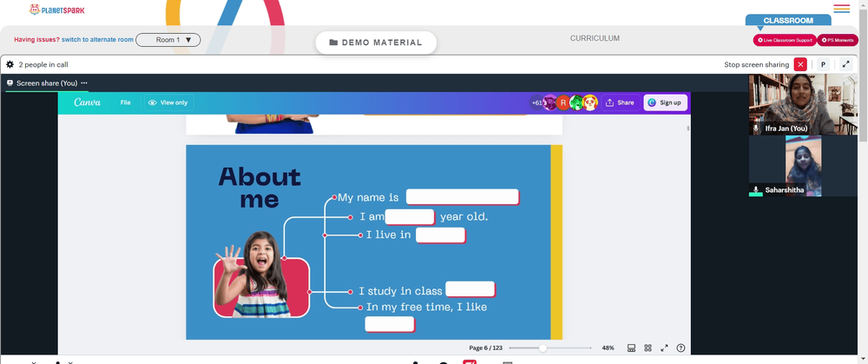Viewport: 868px width, 364px height.
Task: Click the free time blank field
Action: (x=390, y=324)
